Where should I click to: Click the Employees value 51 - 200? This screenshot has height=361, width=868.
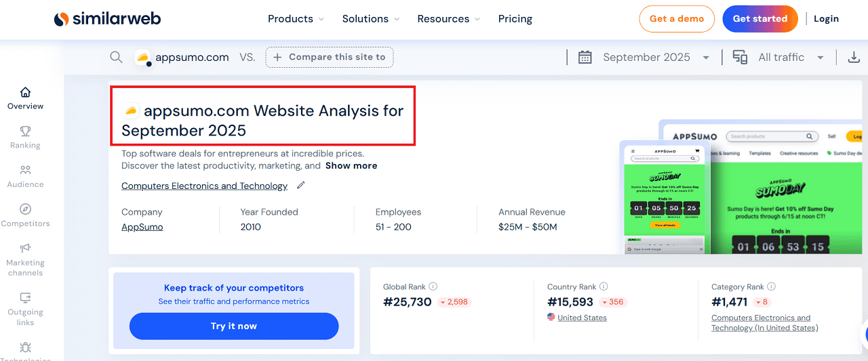(x=393, y=227)
